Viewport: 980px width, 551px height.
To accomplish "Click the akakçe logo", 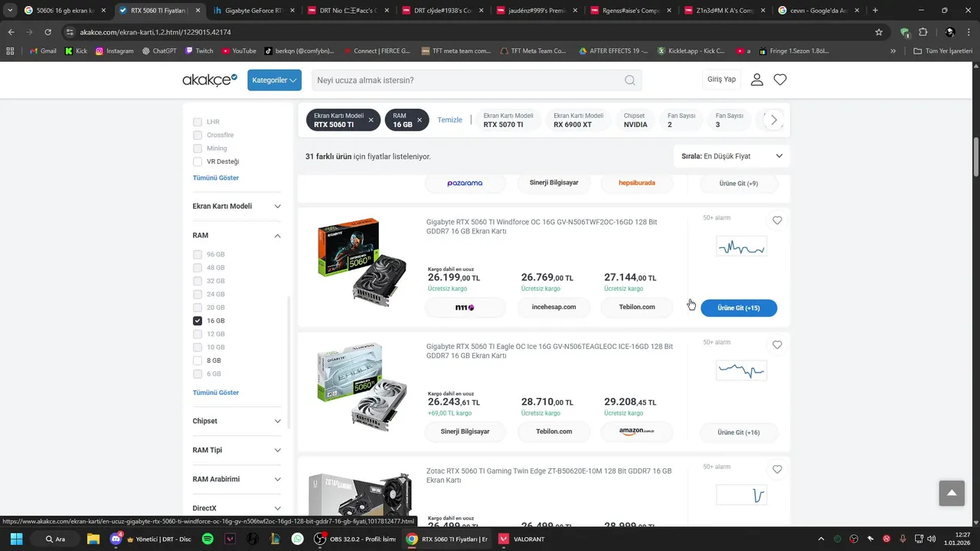I will point(209,80).
